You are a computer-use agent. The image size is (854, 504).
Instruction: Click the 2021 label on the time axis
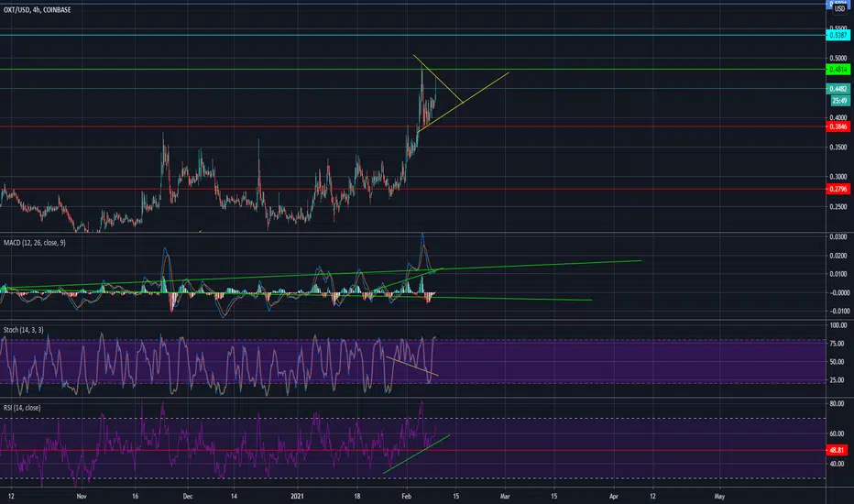pyautogui.click(x=298, y=497)
